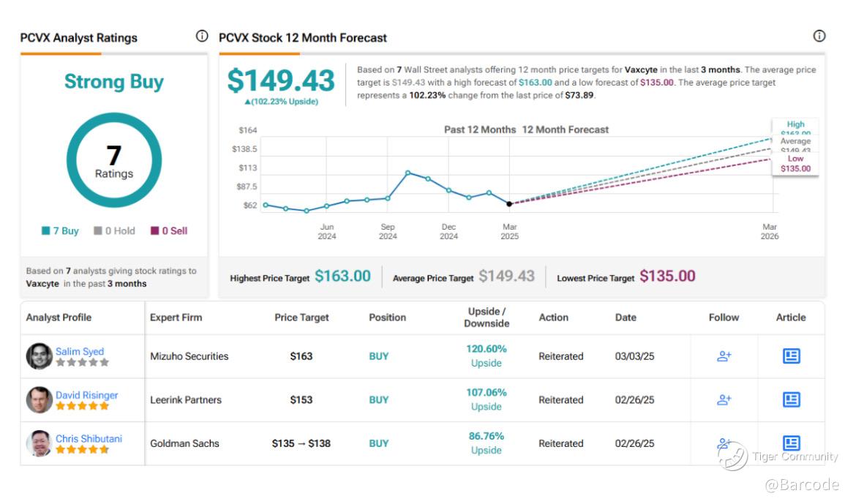Follow analyst Salim Syed
The height and width of the screenshot is (504, 856).
pos(724,356)
